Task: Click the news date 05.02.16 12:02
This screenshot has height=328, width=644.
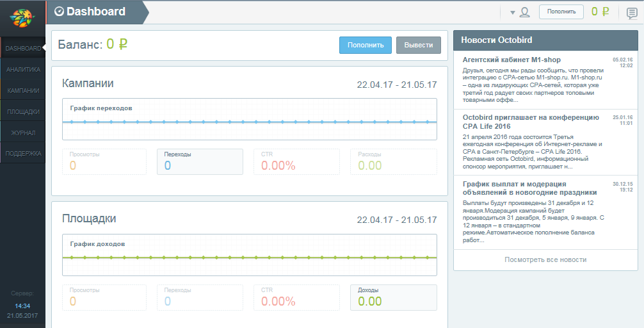Action: (623, 63)
